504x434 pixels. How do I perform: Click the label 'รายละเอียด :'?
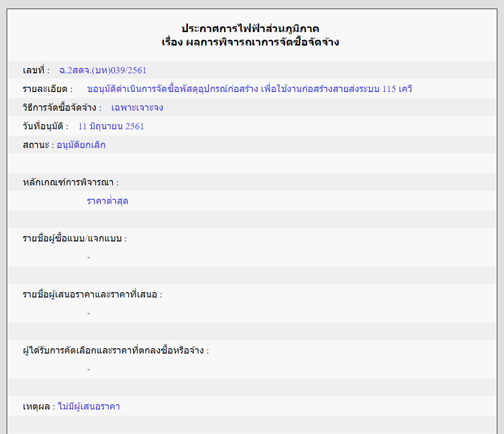click(47, 89)
